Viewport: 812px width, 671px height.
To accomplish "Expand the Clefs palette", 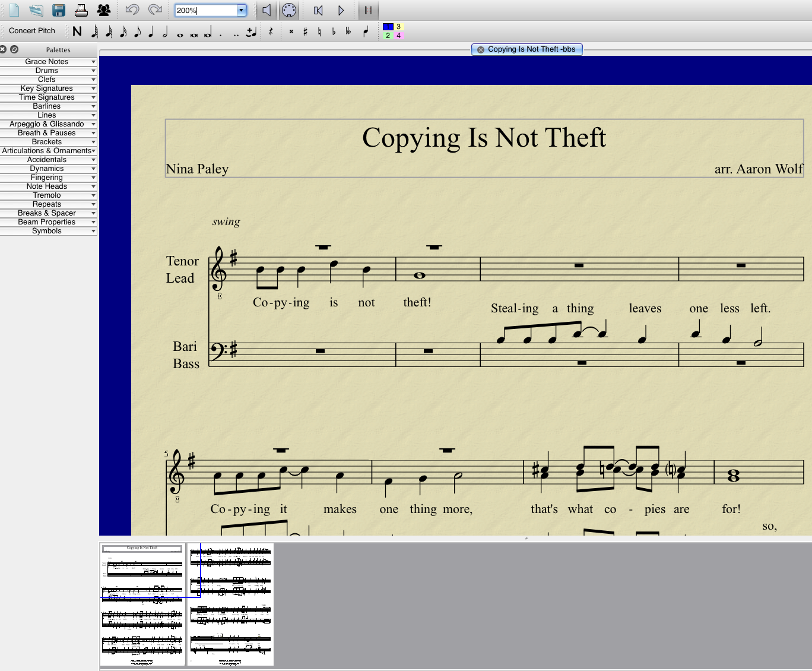I will (x=48, y=80).
